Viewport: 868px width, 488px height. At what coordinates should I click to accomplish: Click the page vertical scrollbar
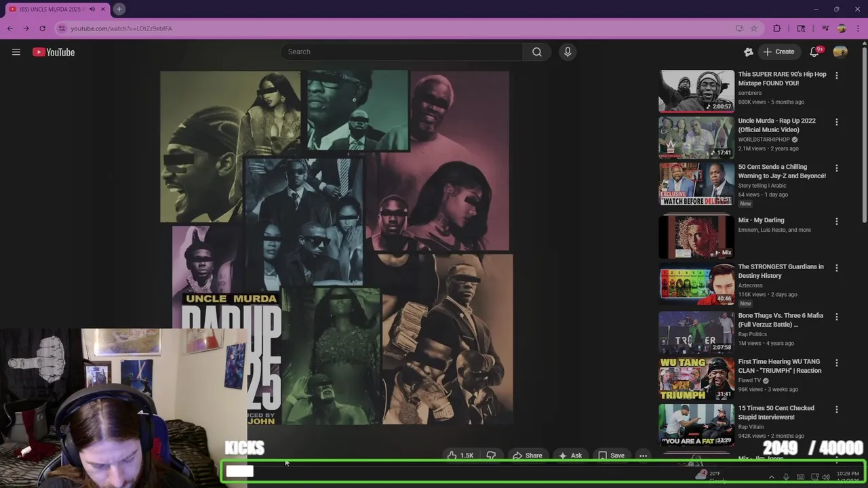coord(865,136)
